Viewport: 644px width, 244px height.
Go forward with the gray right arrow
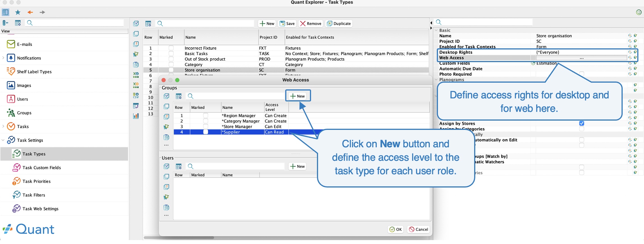42,12
